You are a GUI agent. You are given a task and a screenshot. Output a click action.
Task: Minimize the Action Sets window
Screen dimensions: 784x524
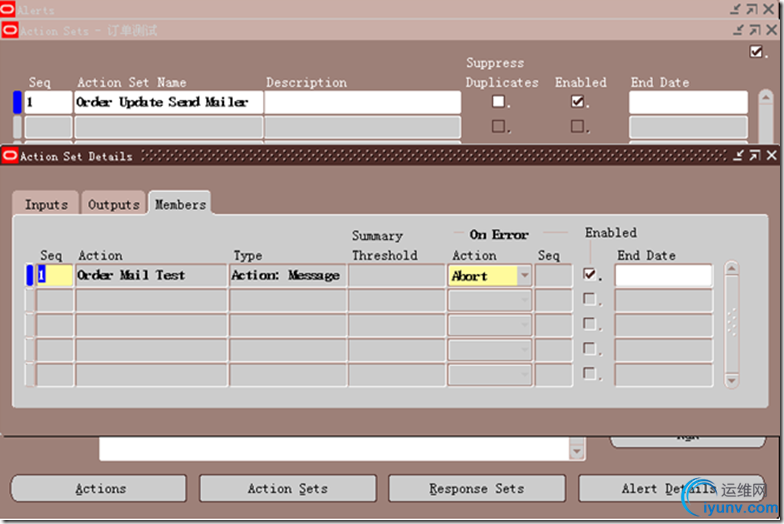(x=738, y=30)
